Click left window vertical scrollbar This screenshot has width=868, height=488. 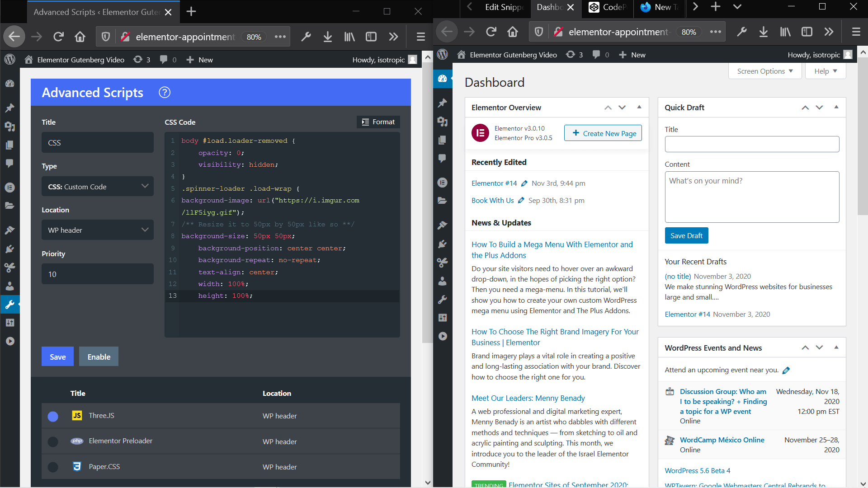coord(428,203)
